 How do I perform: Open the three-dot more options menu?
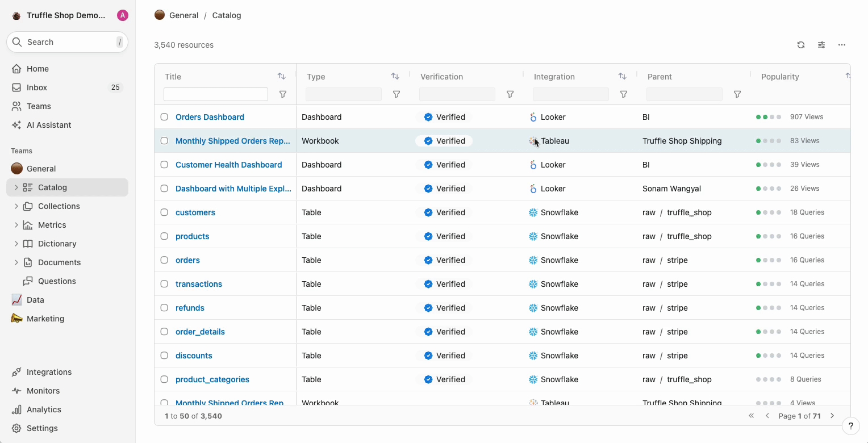point(842,45)
